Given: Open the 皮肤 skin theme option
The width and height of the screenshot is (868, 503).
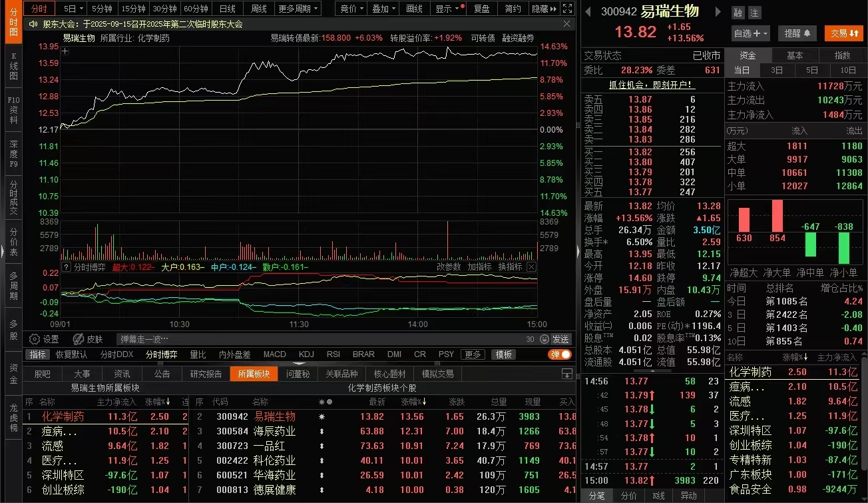Looking at the screenshot, I should (x=88, y=339).
